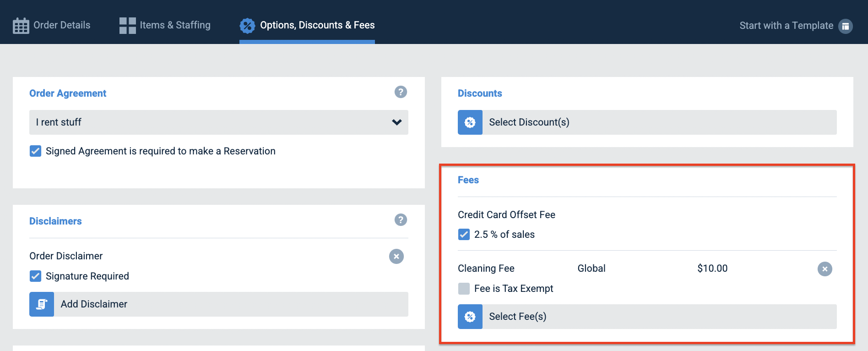Click the template icon next to Start with a Template
The width and height of the screenshot is (868, 351).
[846, 26]
